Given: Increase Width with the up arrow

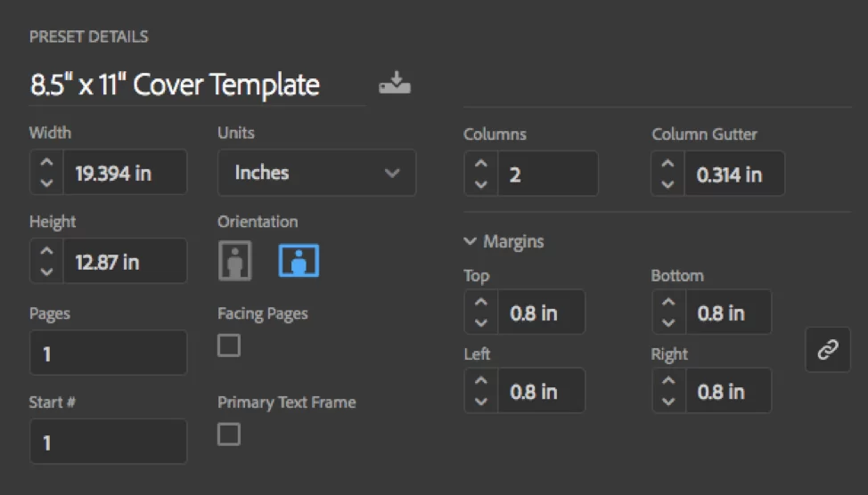Looking at the screenshot, I should [x=47, y=163].
